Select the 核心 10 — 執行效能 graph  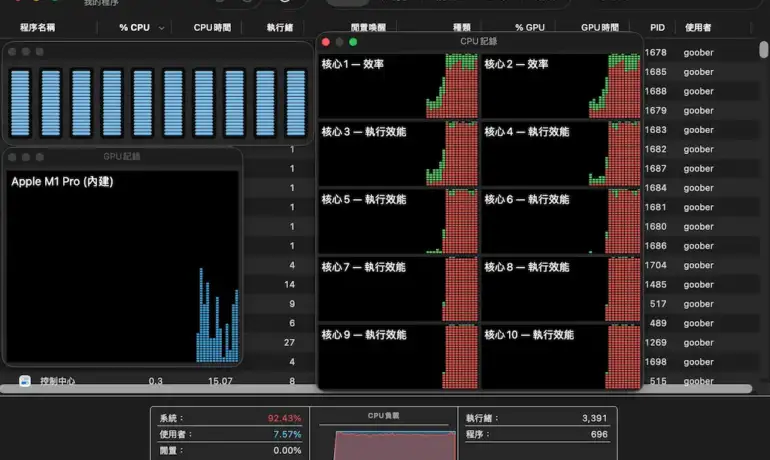click(561, 356)
